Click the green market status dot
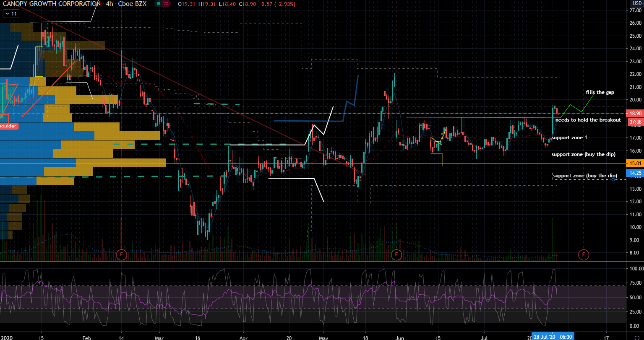This screenshot has height=340, width=644. [x=157, y=4]
